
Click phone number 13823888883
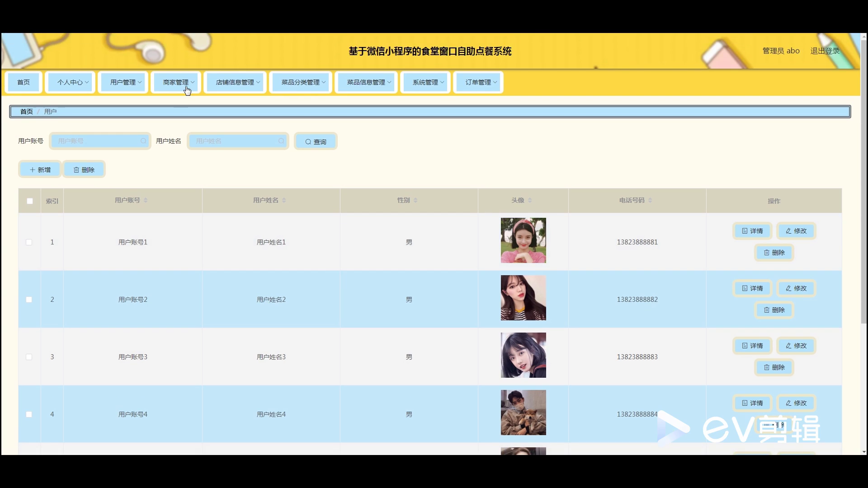tap(637, 357)
